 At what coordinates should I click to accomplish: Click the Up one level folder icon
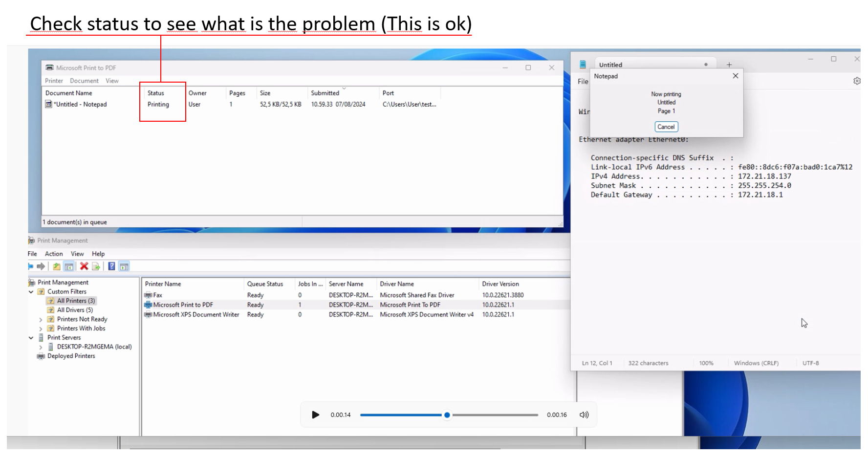click(57, 266)
